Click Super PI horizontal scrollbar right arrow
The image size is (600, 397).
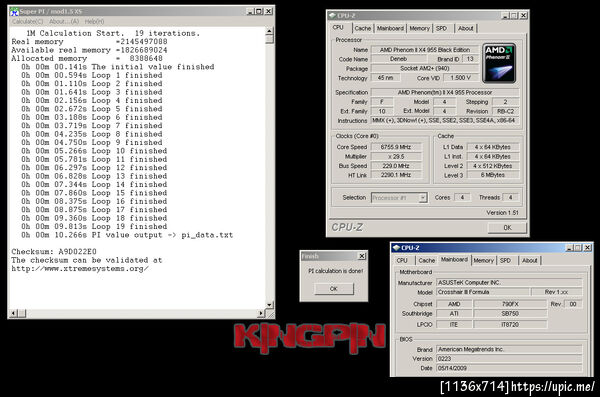click(261, 314)
